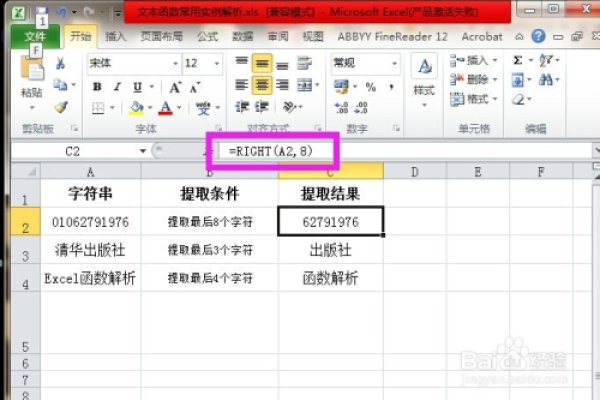Click the Paste clipboard icon
This screenshot has height=400, width=600.
[32, 70]
